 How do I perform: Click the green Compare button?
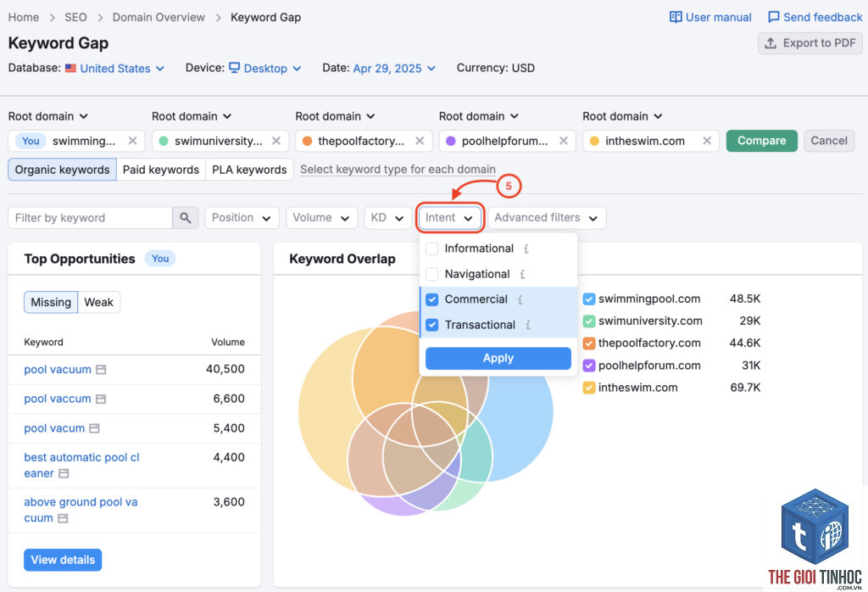(x=761, y=141)
